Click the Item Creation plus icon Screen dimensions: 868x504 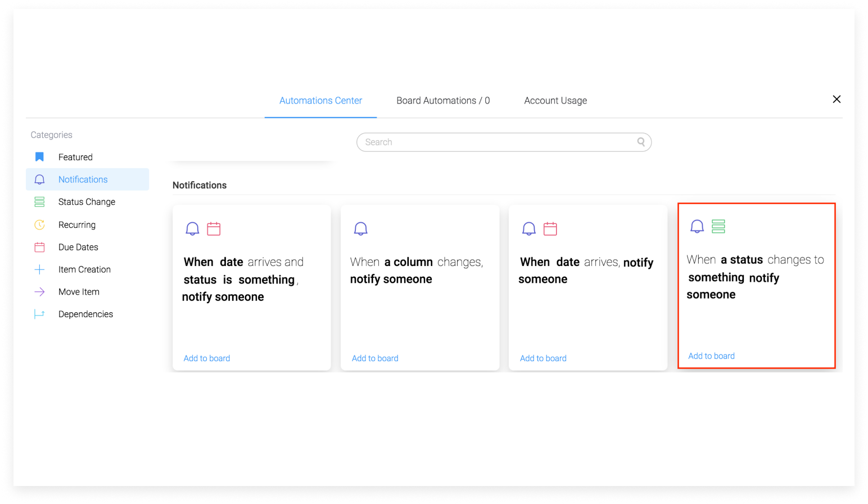pyautogui.click(x=39, y=269)
